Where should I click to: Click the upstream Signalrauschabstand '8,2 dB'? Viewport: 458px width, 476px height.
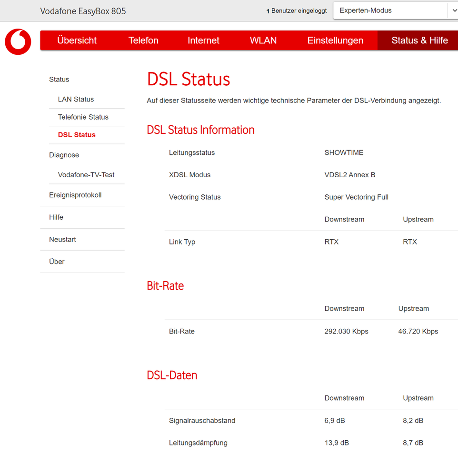(413, 420)
